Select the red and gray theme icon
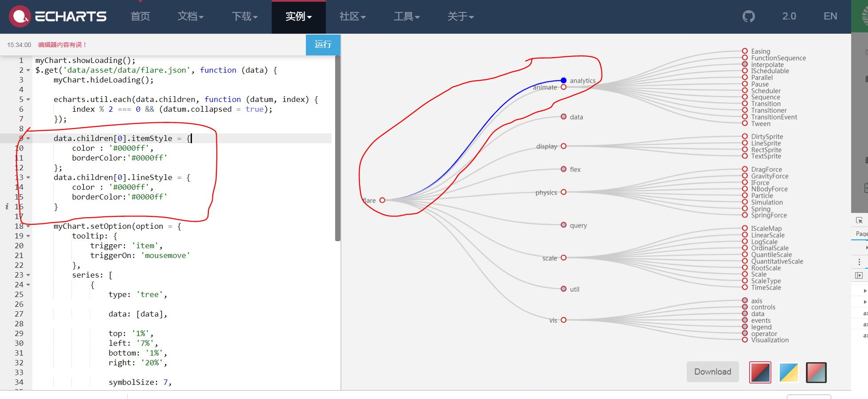The image size is (868, 399). 816,372
